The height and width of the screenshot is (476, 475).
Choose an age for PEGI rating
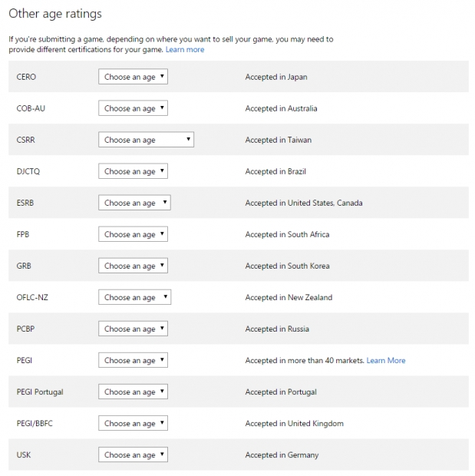pos(133,360)
